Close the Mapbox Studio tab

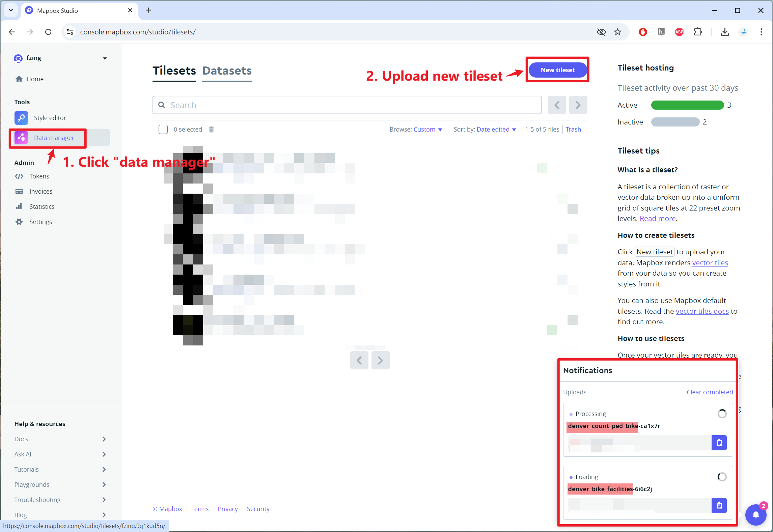point(130,10)
